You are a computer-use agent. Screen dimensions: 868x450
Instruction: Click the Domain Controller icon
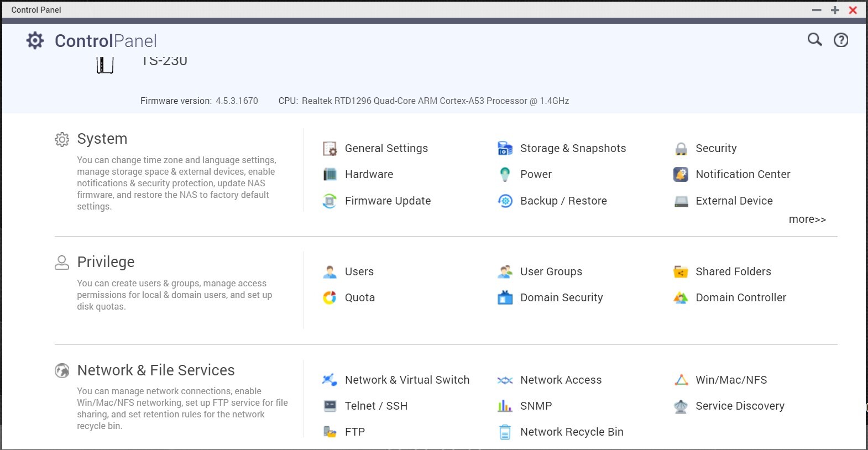[x=681, y=297]
